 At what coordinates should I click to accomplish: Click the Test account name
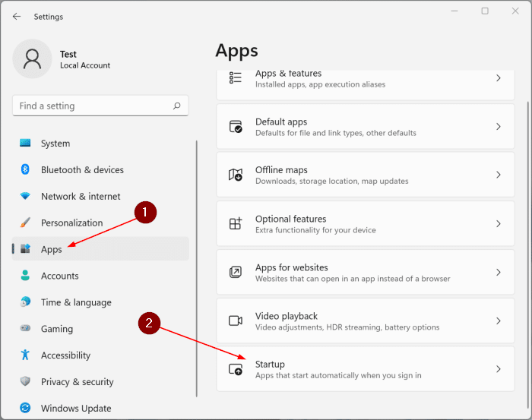coord(68,54)
